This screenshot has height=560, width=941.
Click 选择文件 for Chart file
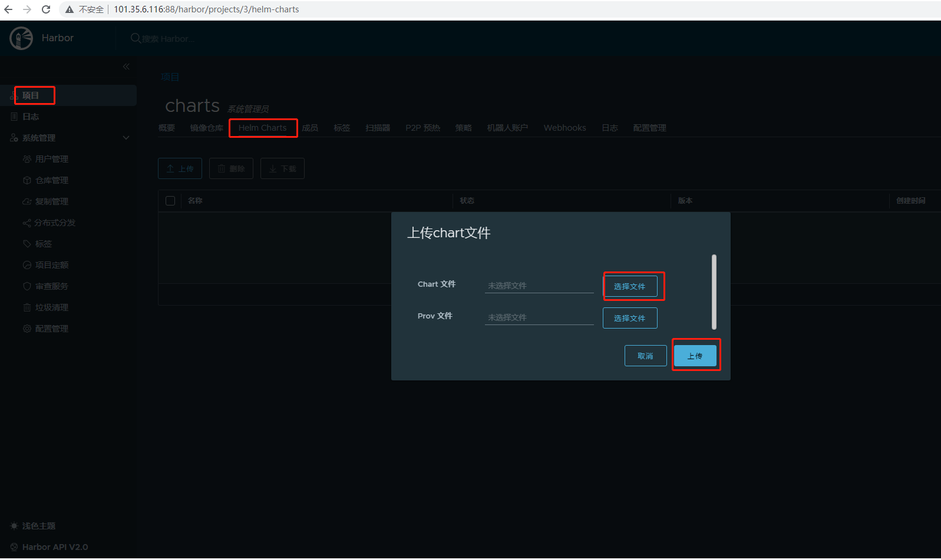[629, 286]
